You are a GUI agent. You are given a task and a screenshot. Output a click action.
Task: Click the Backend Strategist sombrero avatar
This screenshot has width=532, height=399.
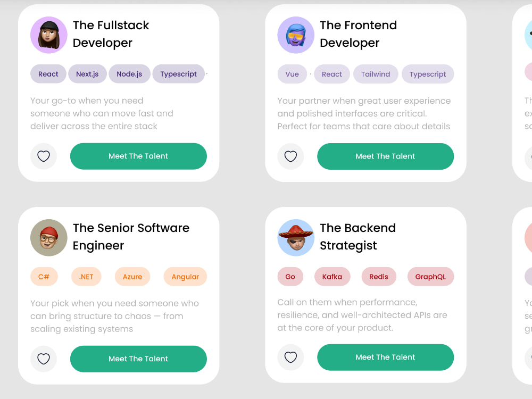pyautogui.click(x=296, y=237)
